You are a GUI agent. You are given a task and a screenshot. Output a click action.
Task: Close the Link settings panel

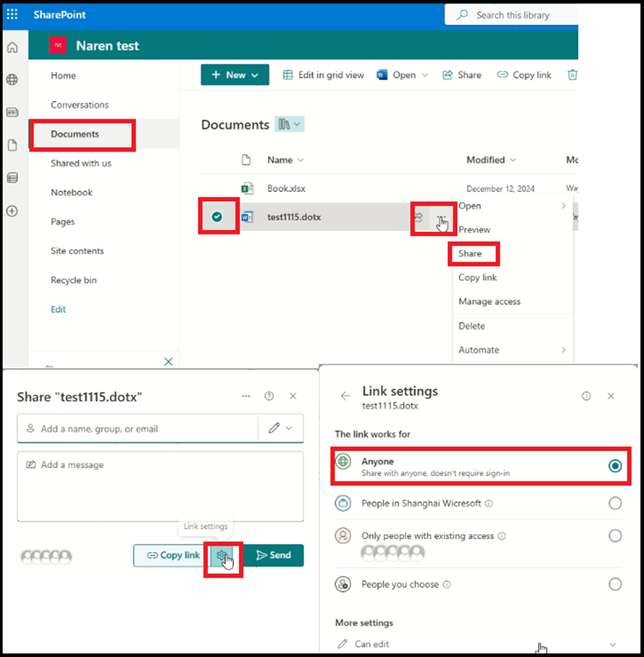611,396
